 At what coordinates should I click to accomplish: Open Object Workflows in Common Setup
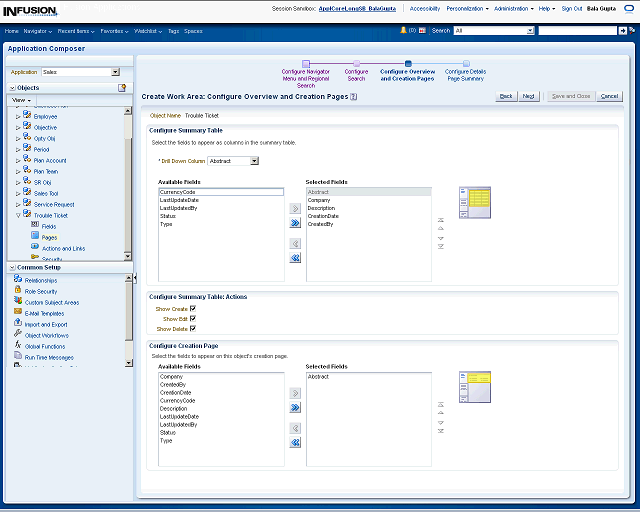point(46,335)
